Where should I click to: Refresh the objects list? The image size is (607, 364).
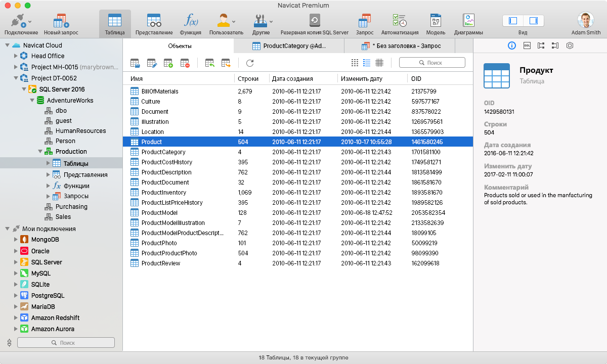pos(250,63)
